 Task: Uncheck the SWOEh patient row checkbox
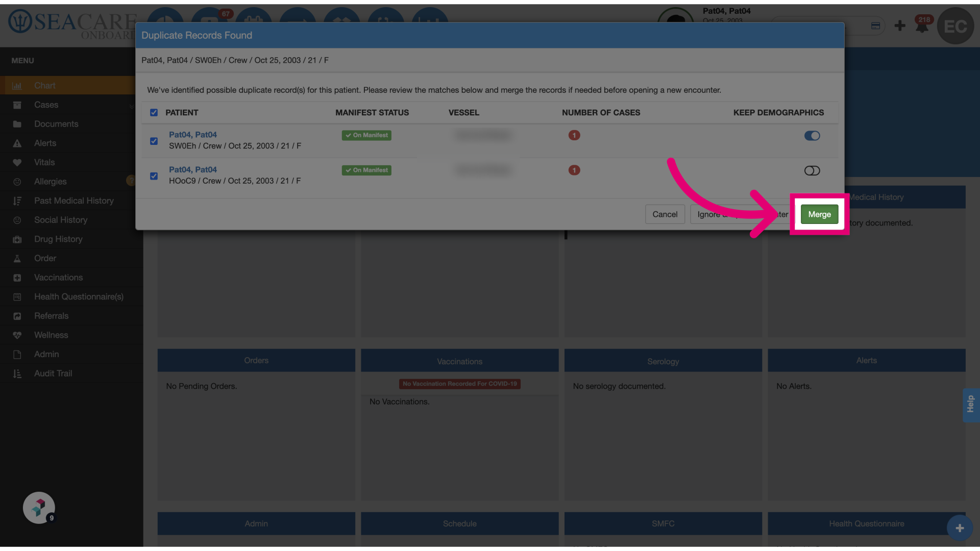point(154,141)
